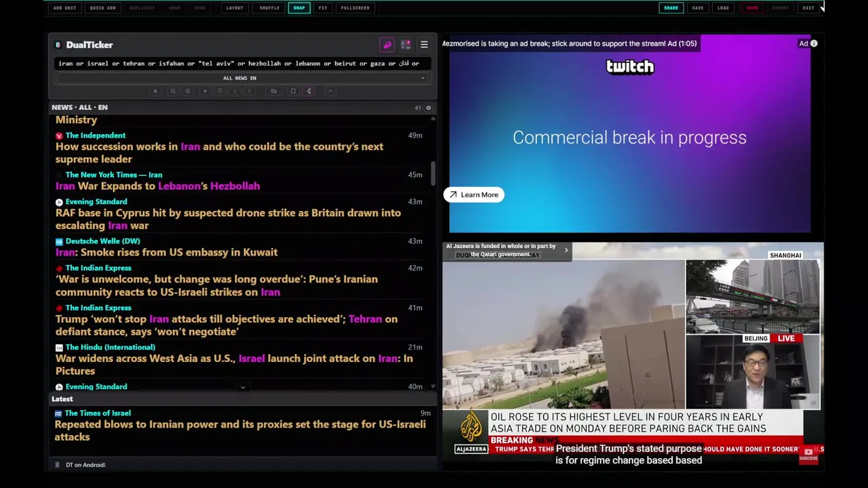This screenshot has width=868, height=488.
Task: Toggle the highlighted share-nodes icon in ticker toolbar
Action: point(309,91)
